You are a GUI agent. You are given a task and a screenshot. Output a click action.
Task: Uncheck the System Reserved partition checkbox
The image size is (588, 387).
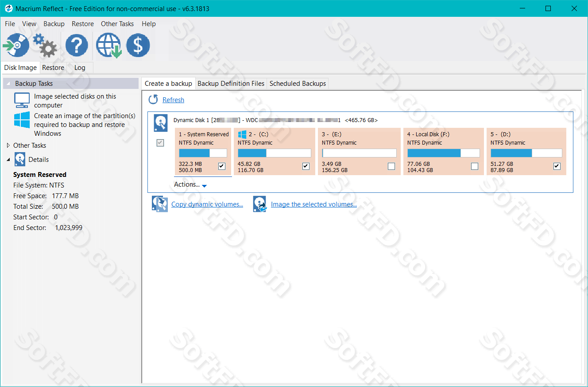(222, 166)
